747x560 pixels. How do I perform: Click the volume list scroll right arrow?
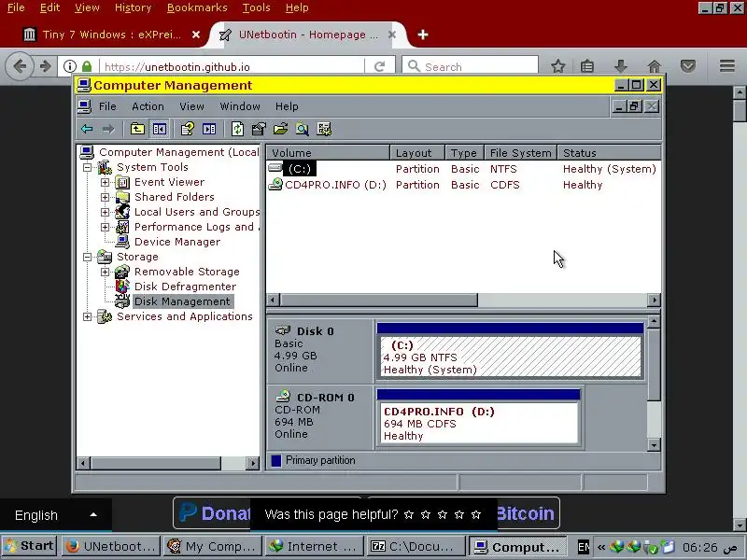[655, 300]
